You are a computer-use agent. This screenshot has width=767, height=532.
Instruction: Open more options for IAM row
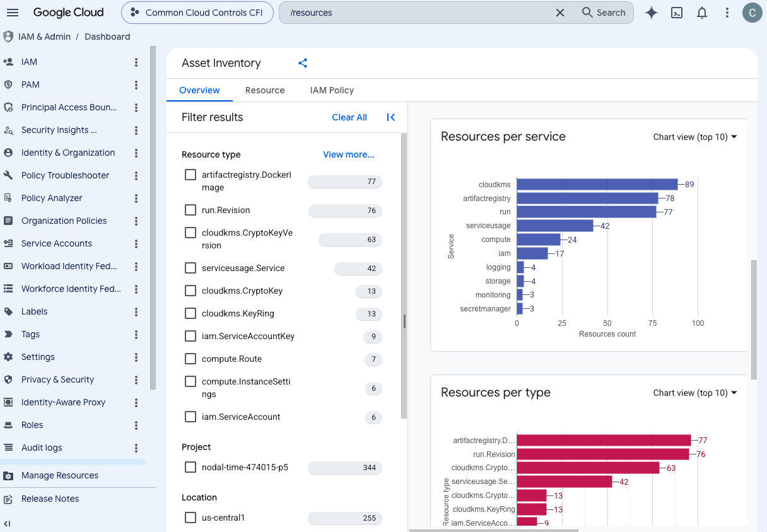[136, 62]
